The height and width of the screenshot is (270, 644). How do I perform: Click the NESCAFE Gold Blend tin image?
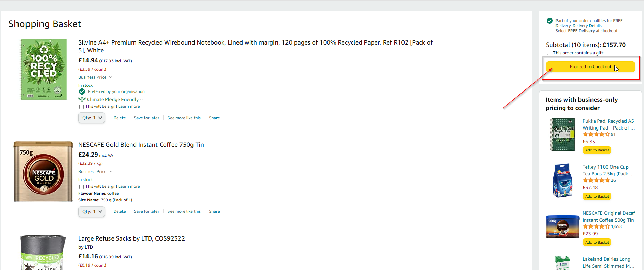click(x=43, y=172)
